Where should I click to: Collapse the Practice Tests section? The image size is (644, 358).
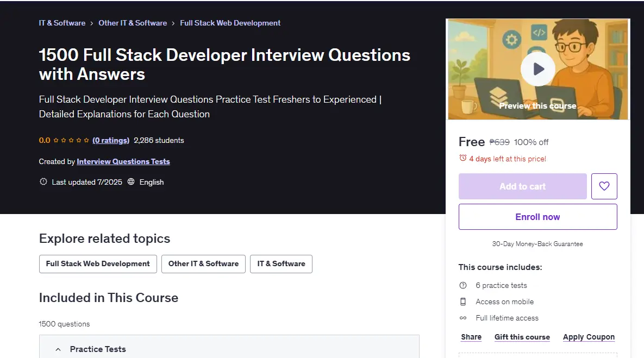point(229,349)
